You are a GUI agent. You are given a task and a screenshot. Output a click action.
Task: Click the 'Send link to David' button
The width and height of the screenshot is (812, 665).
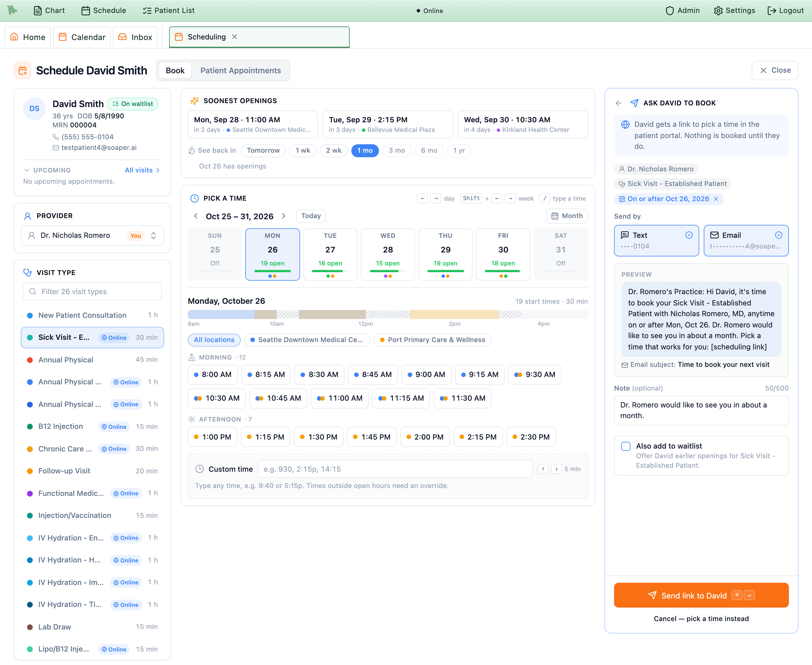coord(701,595)
